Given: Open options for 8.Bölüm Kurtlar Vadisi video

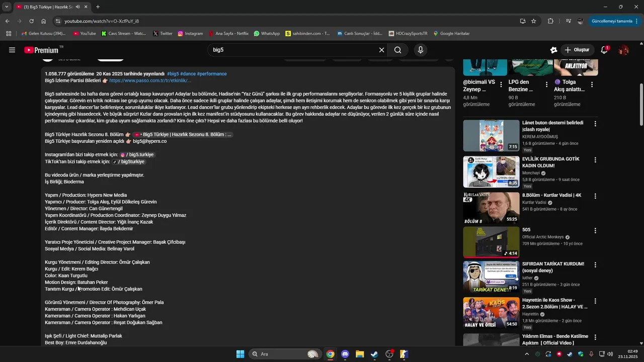Looking at the screenshot, I should [x=595, y=196].
